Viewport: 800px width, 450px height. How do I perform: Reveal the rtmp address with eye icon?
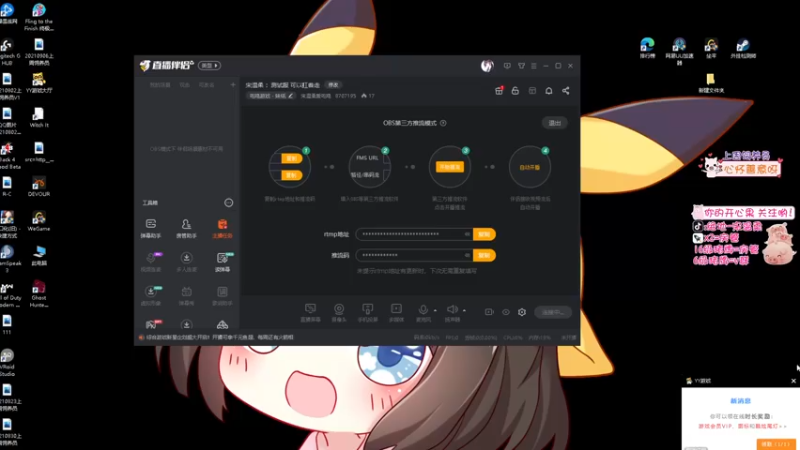pos(467,234)
